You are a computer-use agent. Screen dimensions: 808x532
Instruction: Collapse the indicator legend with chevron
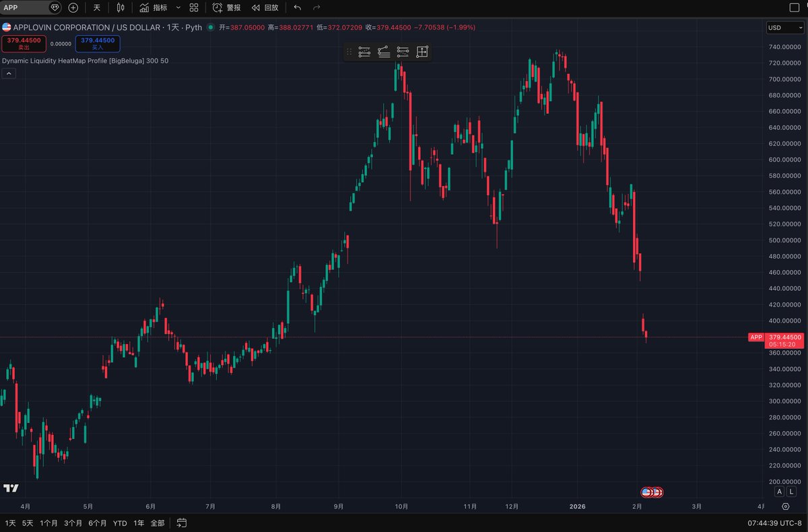point(9,73)
